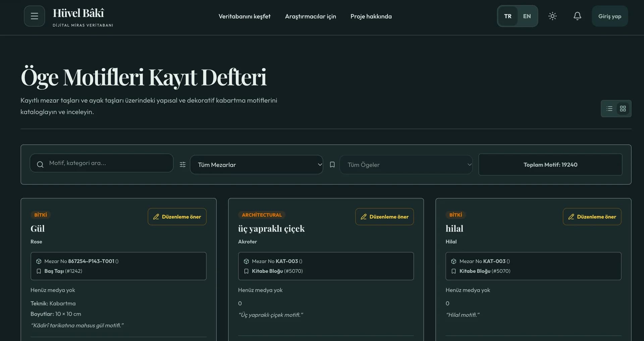Open the hamburger menu
The image size is (644, 341).
(34, 16)
